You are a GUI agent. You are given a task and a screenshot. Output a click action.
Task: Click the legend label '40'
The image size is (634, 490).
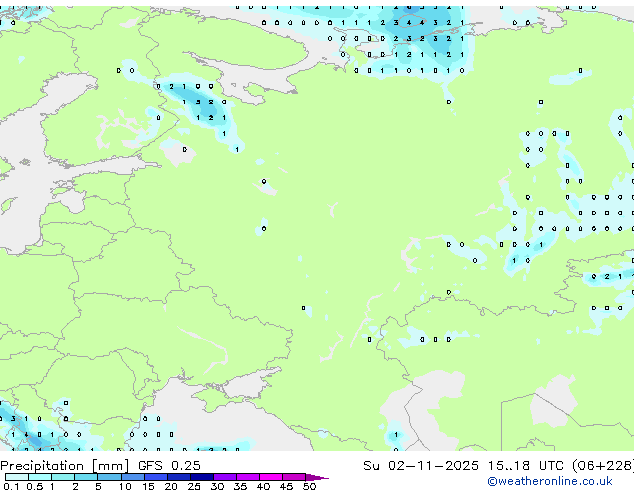tap(263, 486)
